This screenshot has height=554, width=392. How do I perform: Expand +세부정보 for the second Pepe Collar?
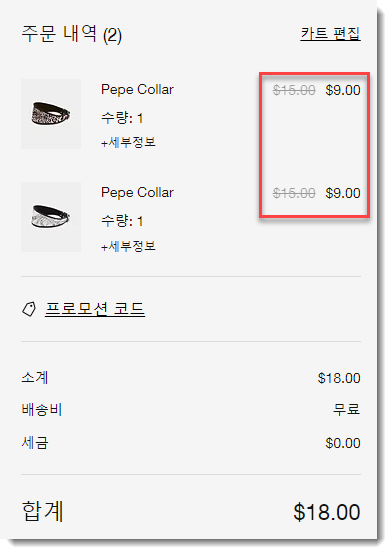(x=128, y=246)
